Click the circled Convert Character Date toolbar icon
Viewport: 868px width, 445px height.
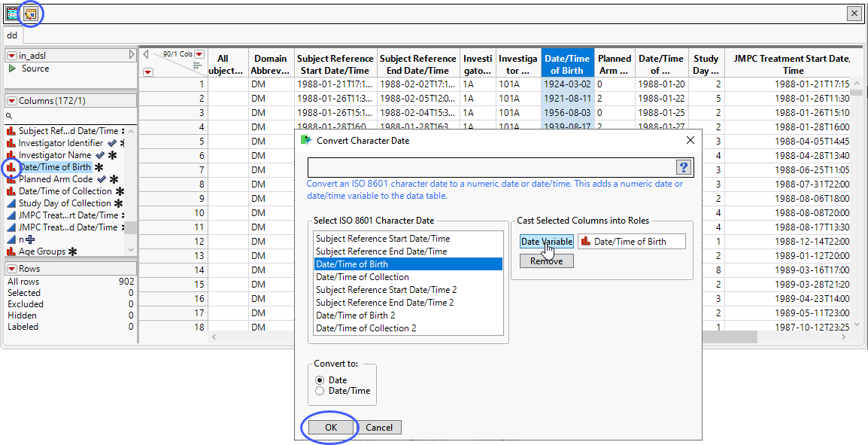click(x=30, y=13)
